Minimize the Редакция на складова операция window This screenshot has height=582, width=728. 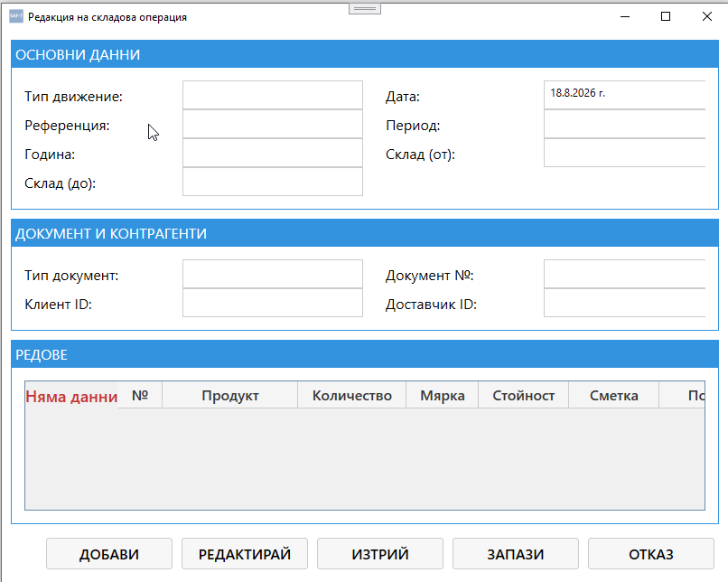click(x=625, y=17)
